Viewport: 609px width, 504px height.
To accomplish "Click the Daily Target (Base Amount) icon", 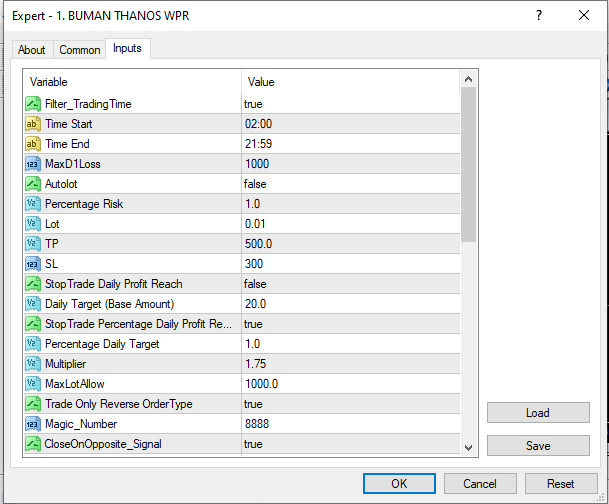I will [33, 304].
